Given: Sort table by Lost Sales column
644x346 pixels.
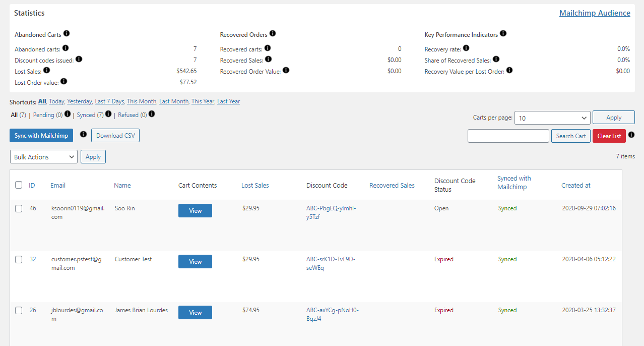Looking at the screenshot, I should pyautogui.click(x=255, y=185).
